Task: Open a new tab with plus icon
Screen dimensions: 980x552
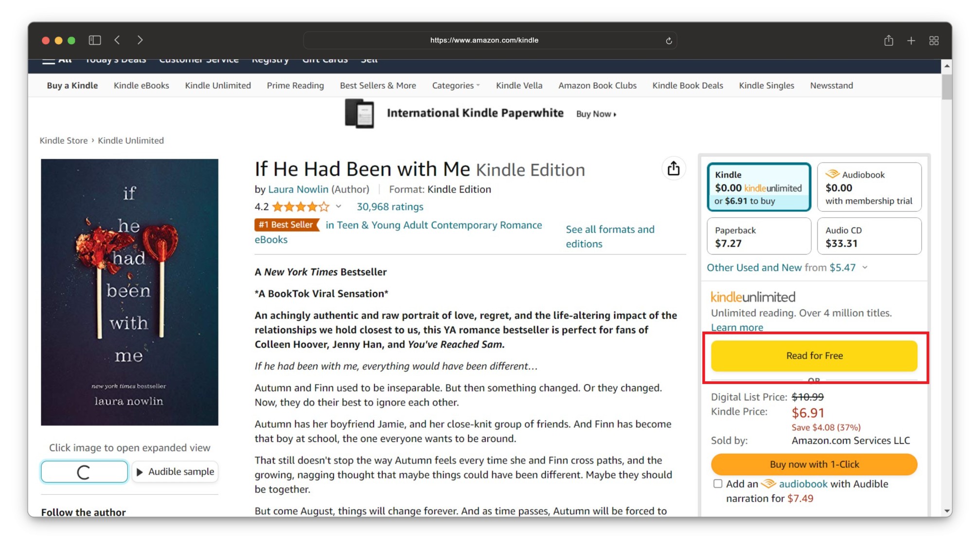Action: (911, 40)
